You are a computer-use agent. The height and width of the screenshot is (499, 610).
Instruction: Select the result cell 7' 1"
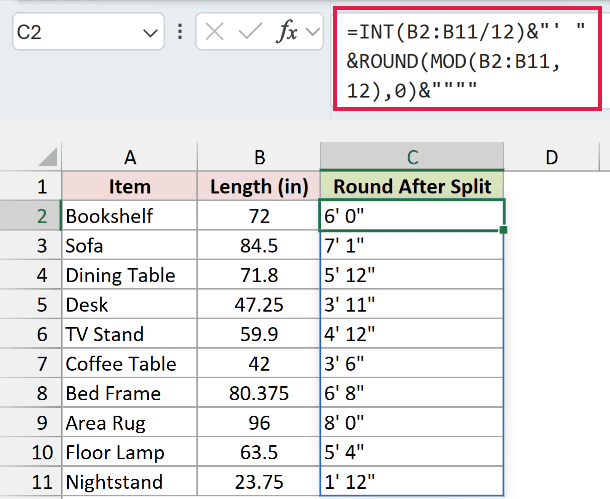(x=412, y=245)
